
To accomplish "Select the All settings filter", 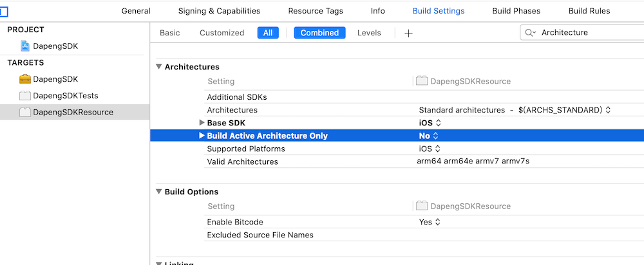I will pyautogui.click(x=268, y=33).
